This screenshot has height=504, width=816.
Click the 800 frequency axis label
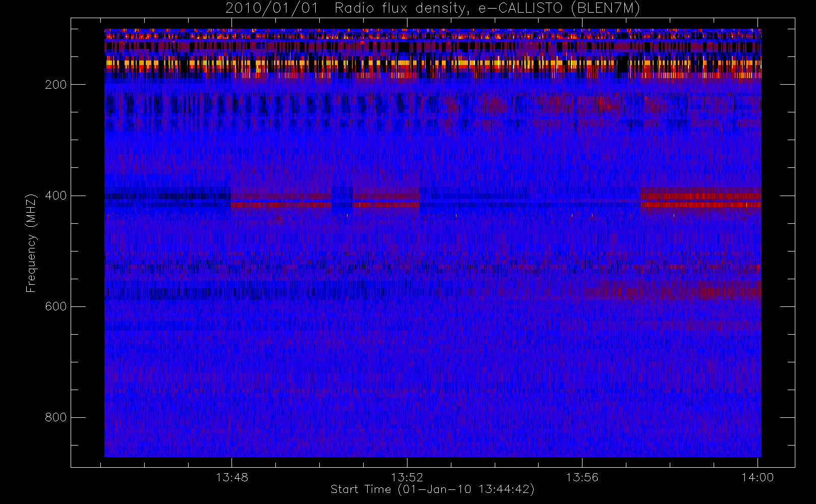pyautogui.click(x=55, y=417)
